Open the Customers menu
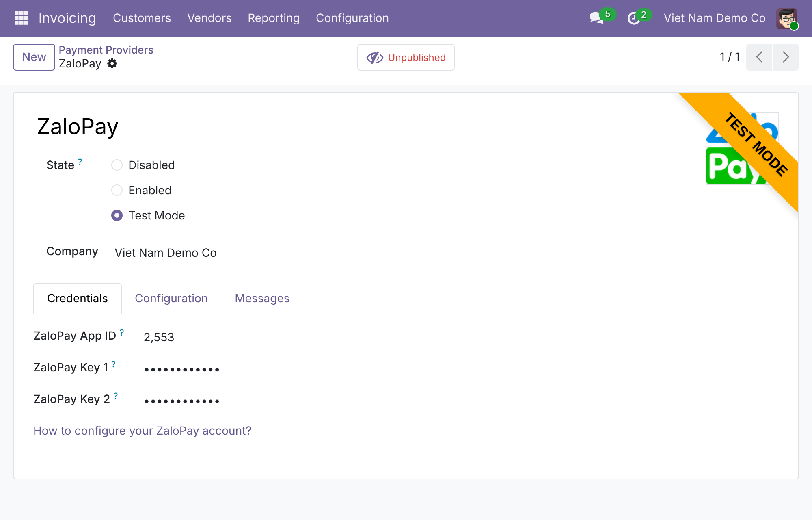The image size is (812, 520). coord(142,18)
